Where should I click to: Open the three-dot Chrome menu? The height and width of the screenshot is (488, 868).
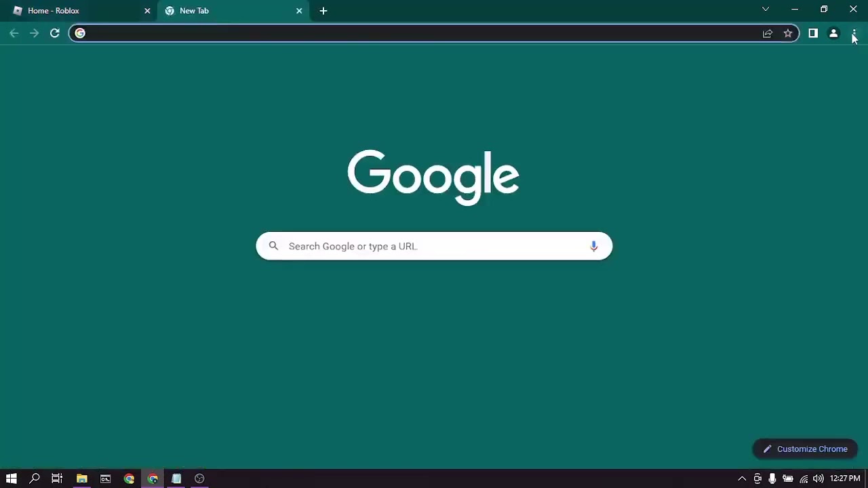point(854,33)
